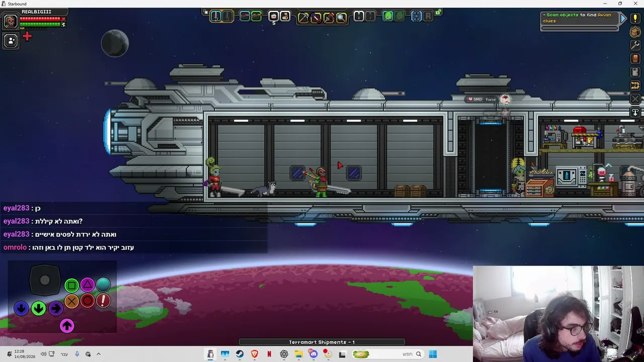Click the purple up-arrow overlay button

point(67,326)
